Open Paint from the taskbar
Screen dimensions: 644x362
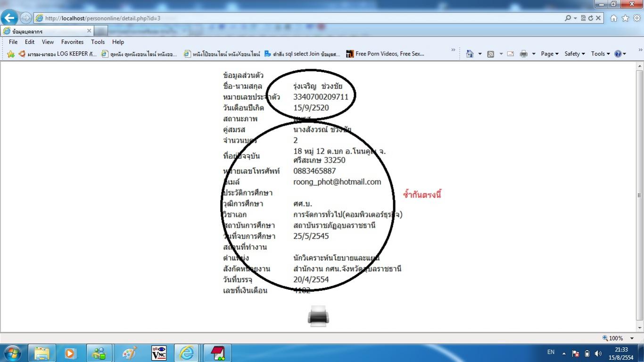[129, 353]
